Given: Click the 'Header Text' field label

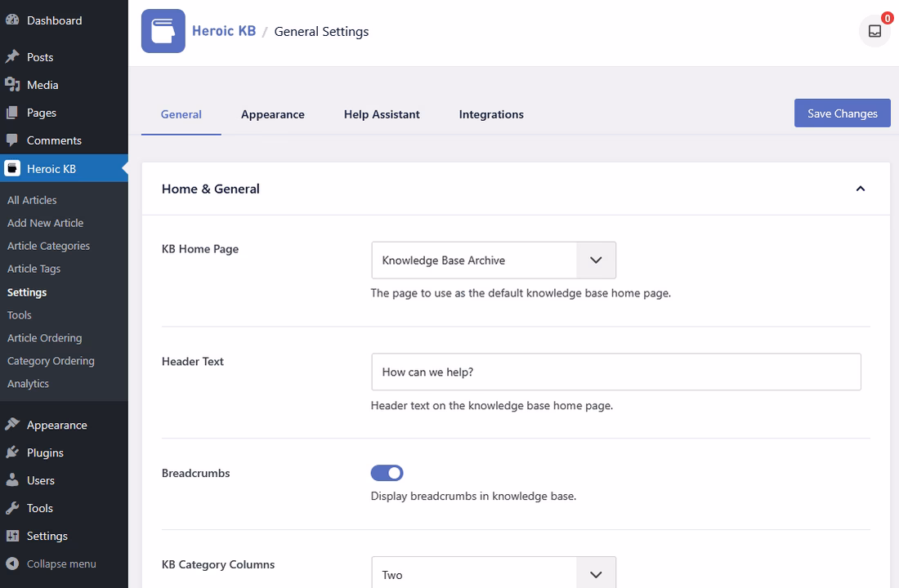Looking at the screenshot, I should click(193, 362).
